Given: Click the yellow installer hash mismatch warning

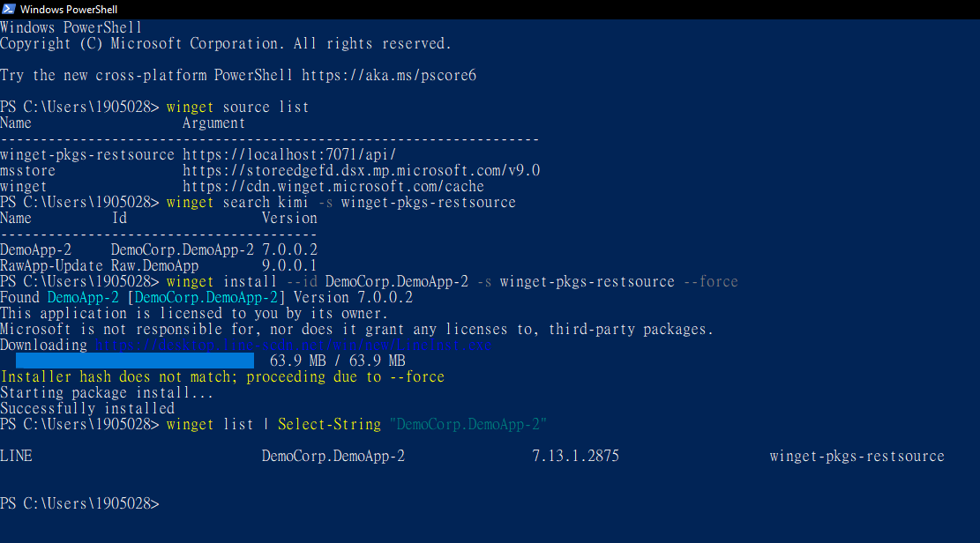Looking at the screenshot, I should [222, 376].
